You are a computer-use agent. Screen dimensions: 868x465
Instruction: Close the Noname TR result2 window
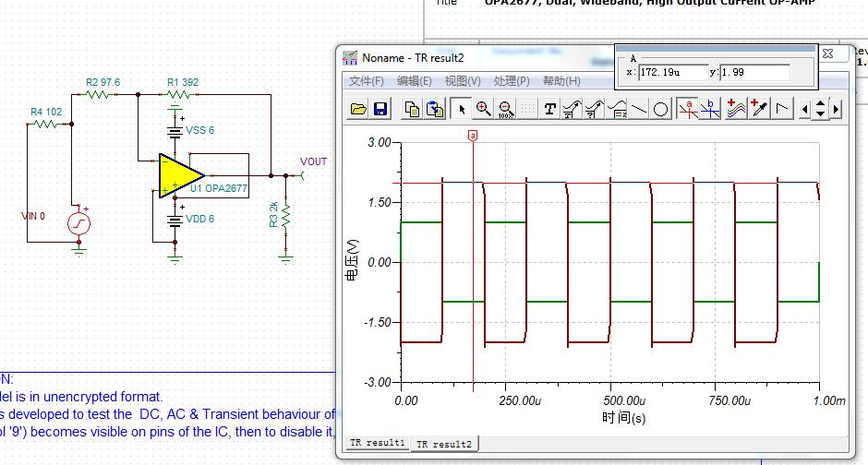pyautogui.click(x=828, y=54)
